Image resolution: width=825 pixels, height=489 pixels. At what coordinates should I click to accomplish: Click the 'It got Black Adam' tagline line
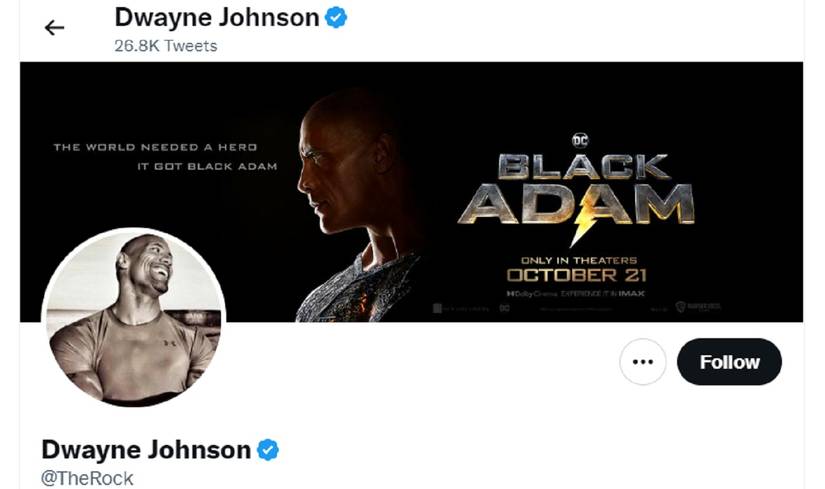tap(207, 166)
